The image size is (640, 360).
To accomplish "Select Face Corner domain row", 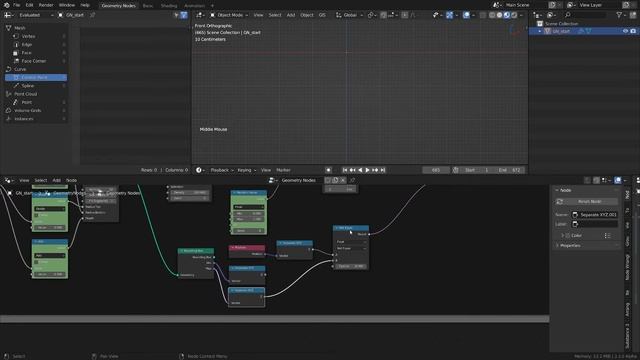I will click(34, 61).
